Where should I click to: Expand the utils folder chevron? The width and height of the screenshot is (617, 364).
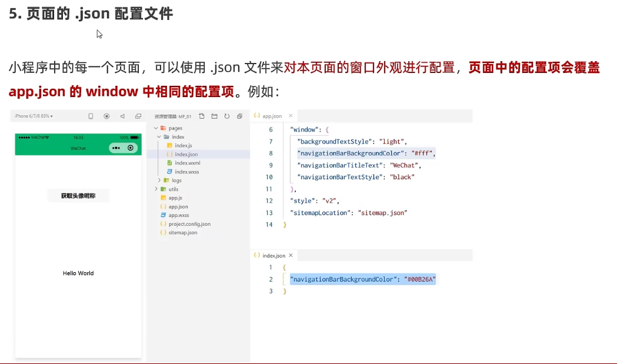click(156, 189)
